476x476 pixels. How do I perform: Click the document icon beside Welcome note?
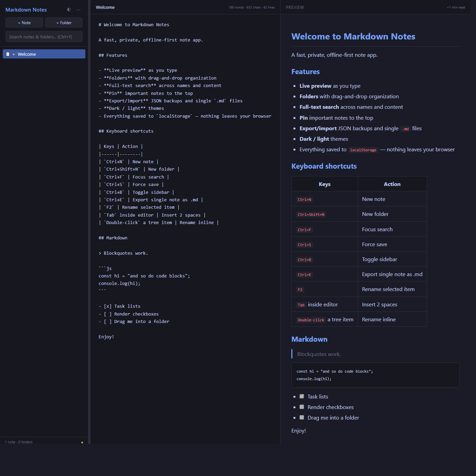[8, 54]
